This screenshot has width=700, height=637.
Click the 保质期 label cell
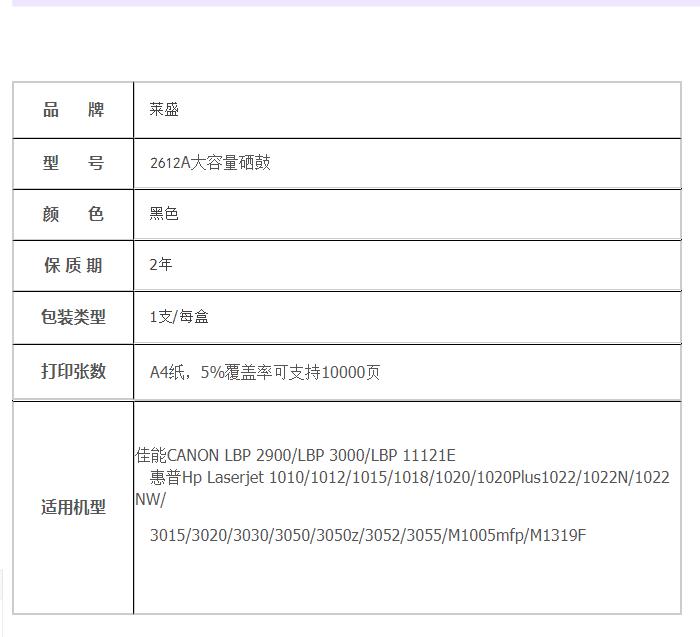pyautogui.click(x=73, y=266)
